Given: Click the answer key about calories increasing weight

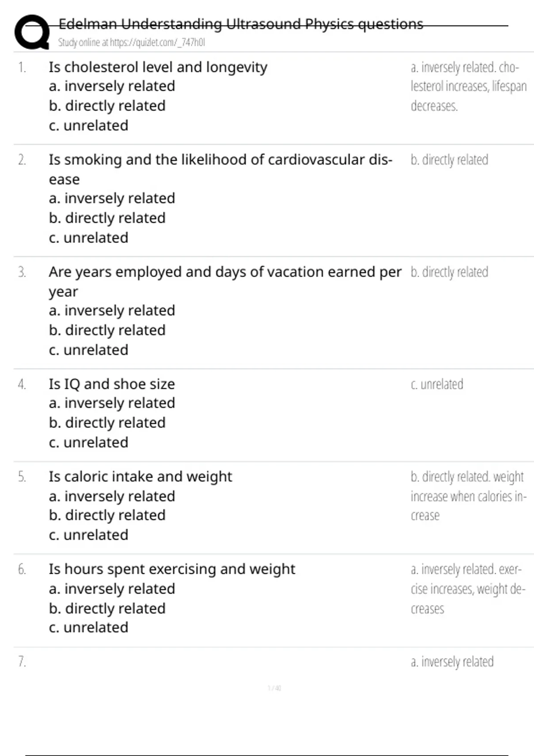Looking at the screenshot, I should click(468, 496).
